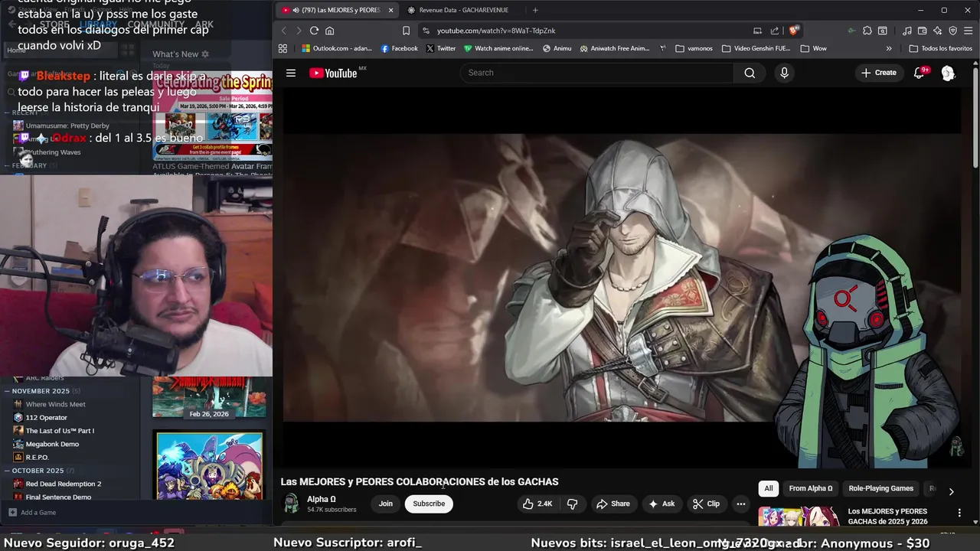Open the three-dot more actions menu
The height and width of the screenshot is (551, 980).
pos(740,504)
